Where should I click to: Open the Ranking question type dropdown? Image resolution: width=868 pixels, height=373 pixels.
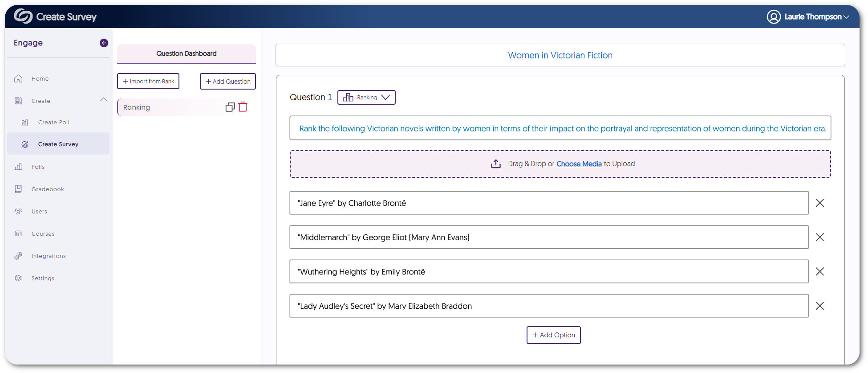[366, 97]
